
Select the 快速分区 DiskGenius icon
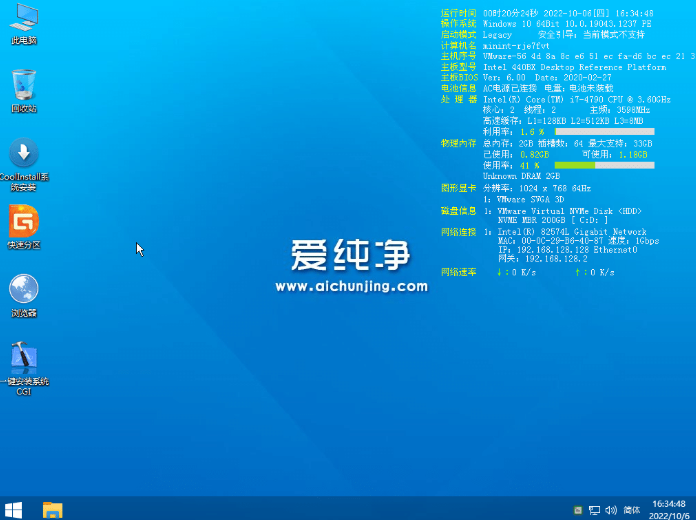tap(24, 227)
